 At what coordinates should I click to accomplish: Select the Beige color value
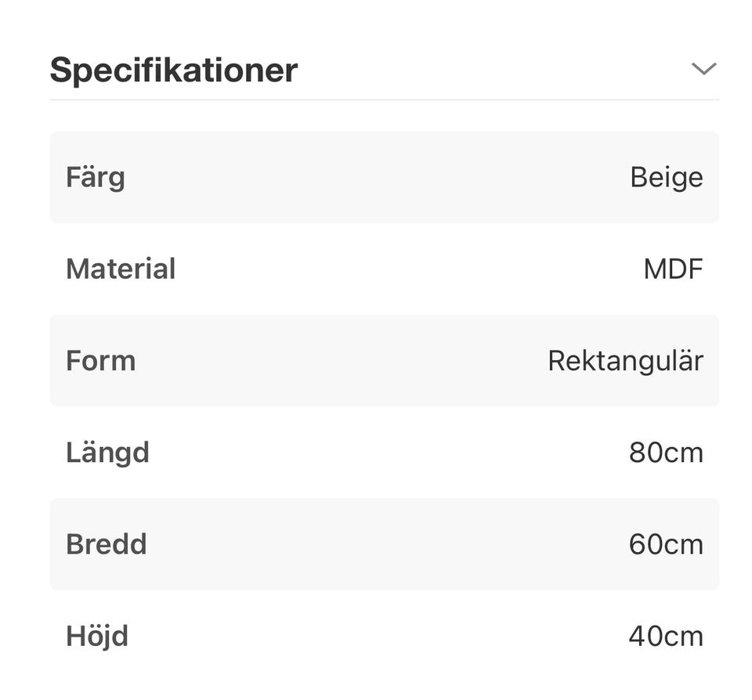tap(666, 177)
